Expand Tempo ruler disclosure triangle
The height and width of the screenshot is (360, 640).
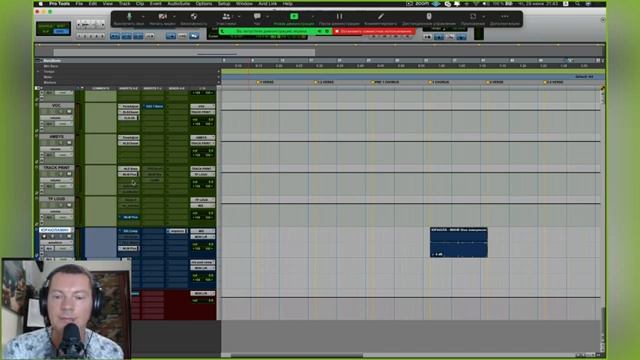click(x=39, y=71)
